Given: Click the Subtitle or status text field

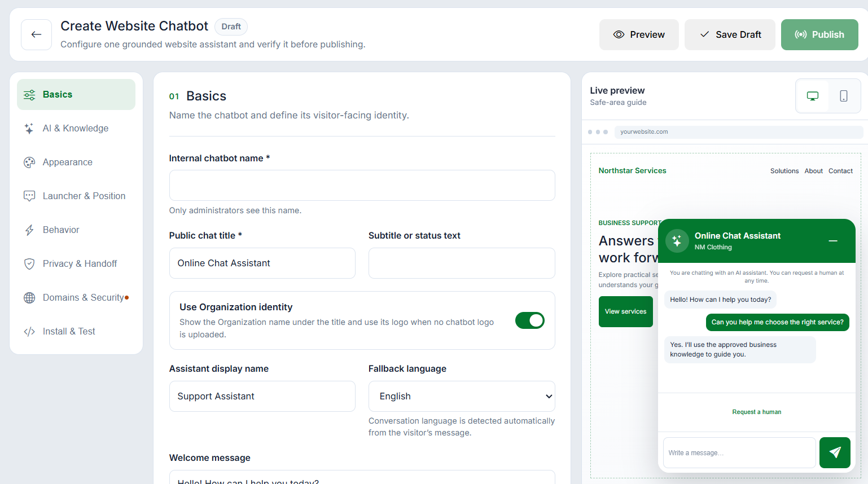Looking at the screenshot, I should click(462, 263).
